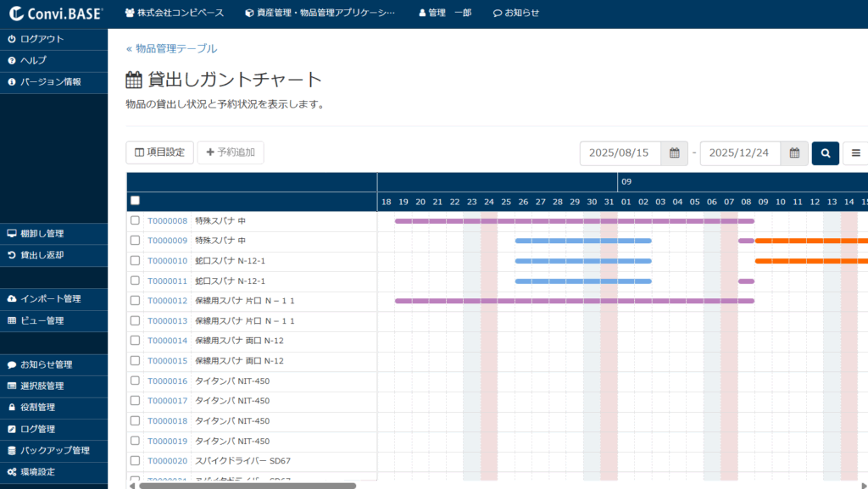Follow the 物品管理テーブル back link

[171, 49]
